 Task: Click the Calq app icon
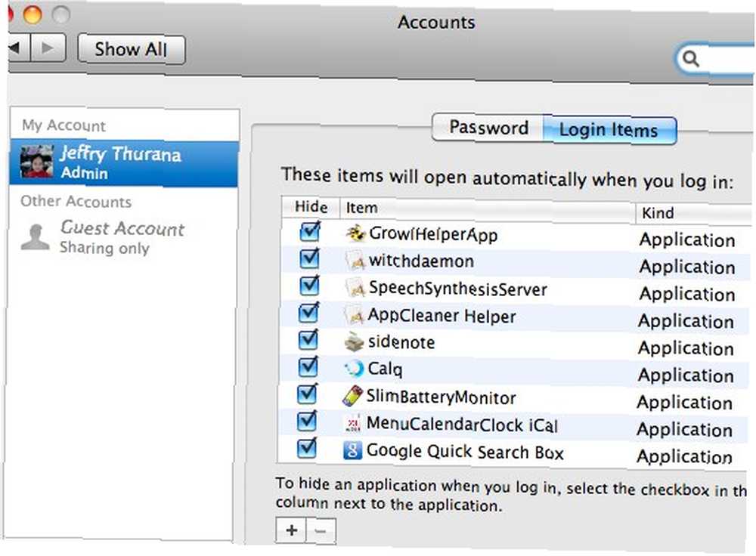tap(354, 369)
